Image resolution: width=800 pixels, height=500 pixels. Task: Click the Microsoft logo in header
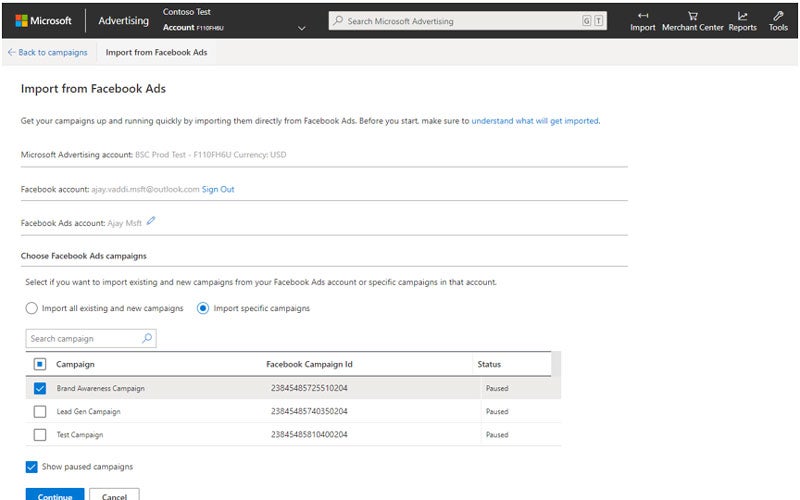21,21
